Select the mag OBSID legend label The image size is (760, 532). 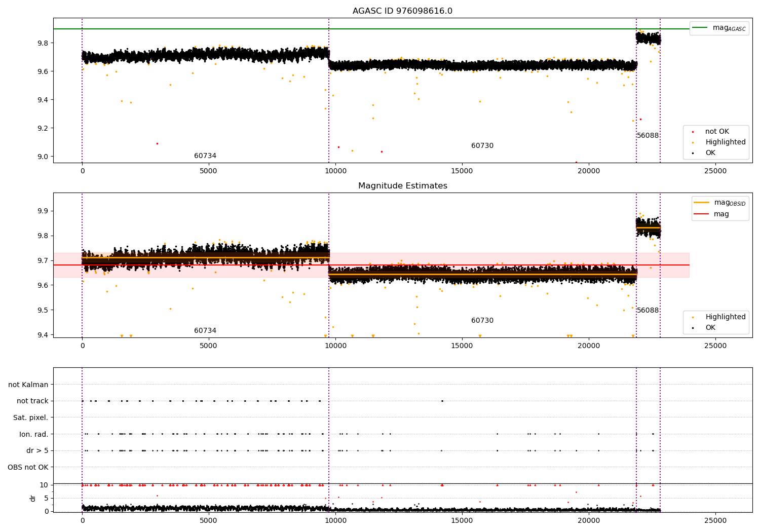(x=730, y=203)
